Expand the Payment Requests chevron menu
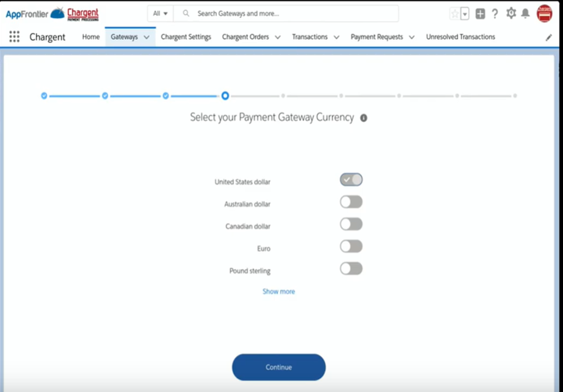Viewport: 563px width, 392px height. [411, 37]
